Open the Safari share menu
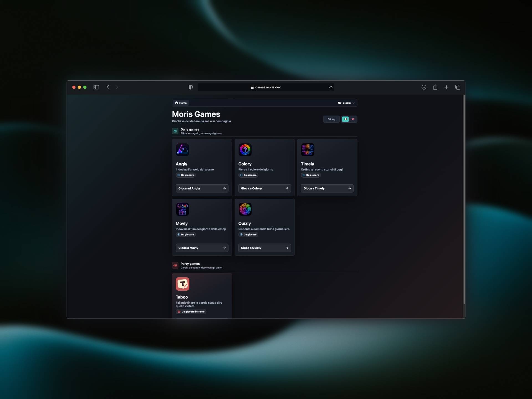This screenshot has height=399, width=532. [x=435, y=87]
